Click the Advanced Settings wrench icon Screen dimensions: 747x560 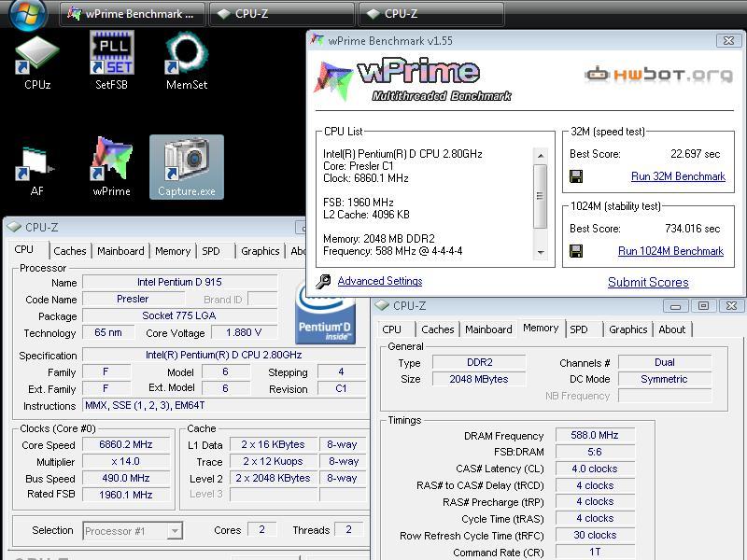(x=323, y=282)
